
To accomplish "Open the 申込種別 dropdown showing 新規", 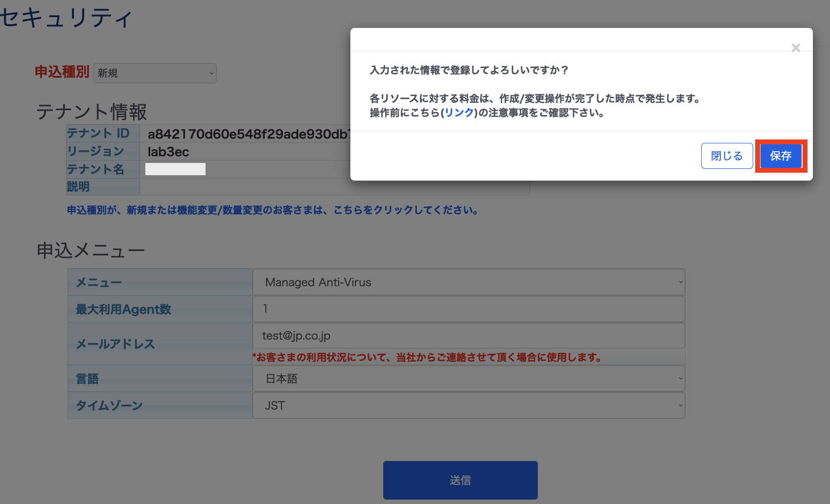I will pos(155,73).
